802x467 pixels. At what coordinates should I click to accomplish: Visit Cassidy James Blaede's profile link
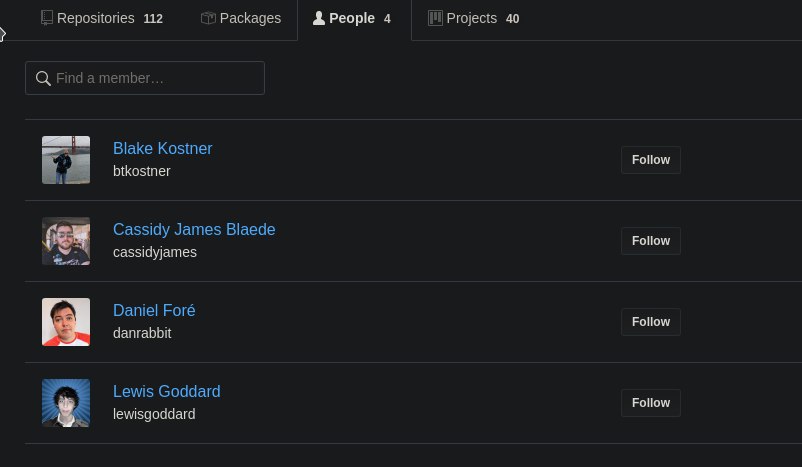click(x=194, y=229)
